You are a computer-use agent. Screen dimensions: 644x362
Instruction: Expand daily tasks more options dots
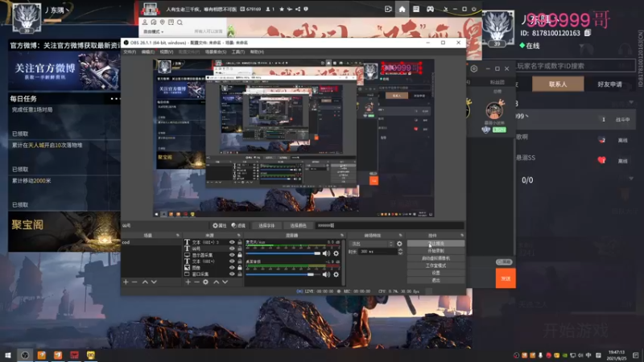tap(114, 98)
